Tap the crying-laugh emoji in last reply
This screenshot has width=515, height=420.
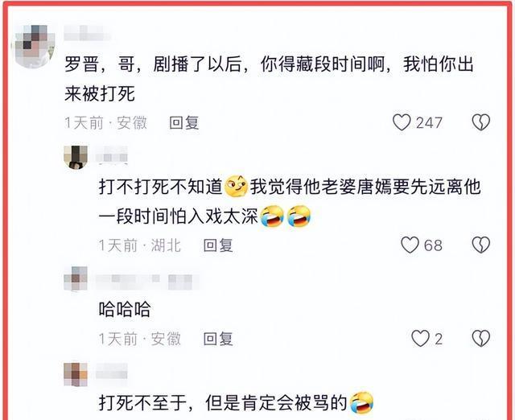pyautogui.click(x=361, y=402)
